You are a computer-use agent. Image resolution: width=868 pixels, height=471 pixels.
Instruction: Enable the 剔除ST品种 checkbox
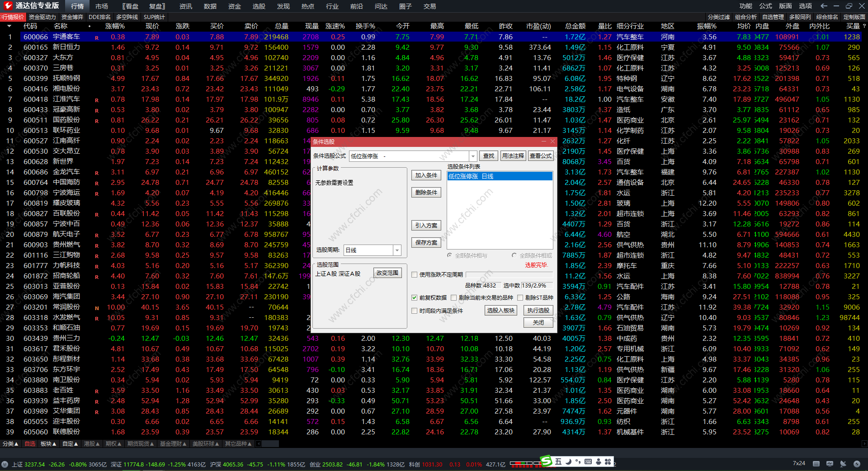pyautogui.click(x=520, y=298)
